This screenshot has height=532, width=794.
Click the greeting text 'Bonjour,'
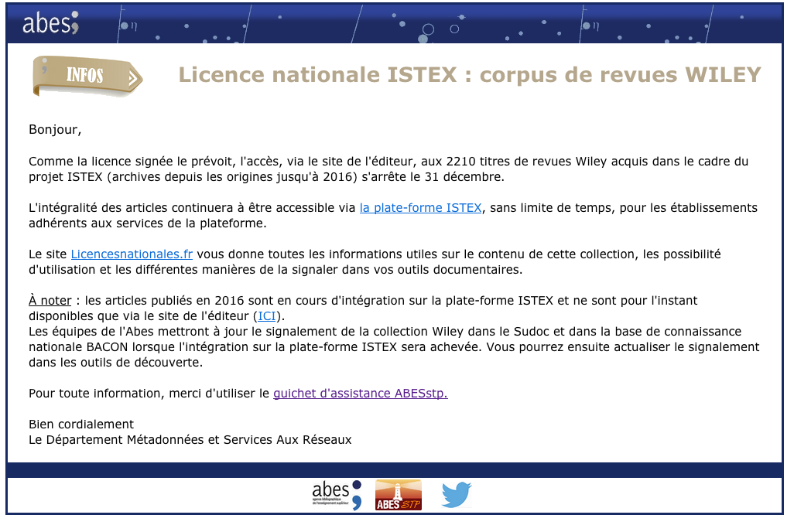[55, 130]
